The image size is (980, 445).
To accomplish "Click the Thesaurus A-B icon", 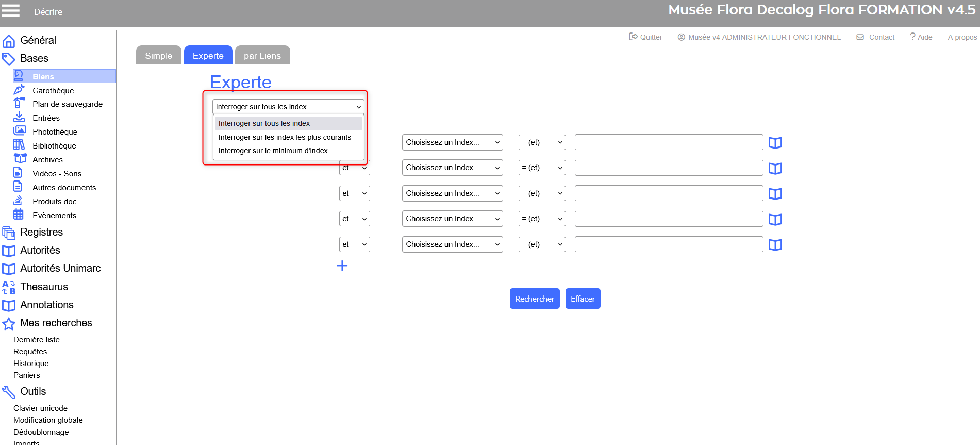I will (9, 287).
